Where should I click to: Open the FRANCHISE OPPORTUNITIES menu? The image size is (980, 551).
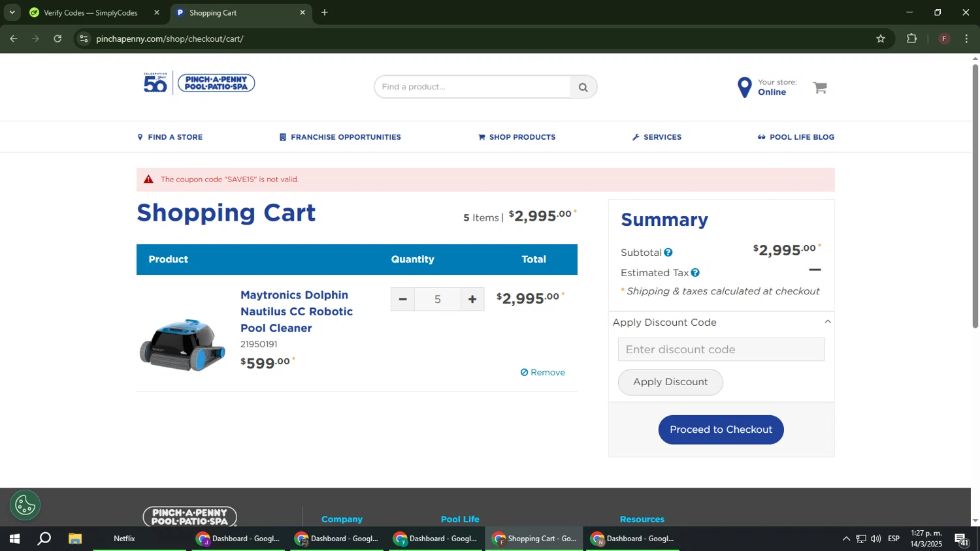pos(340,137)
